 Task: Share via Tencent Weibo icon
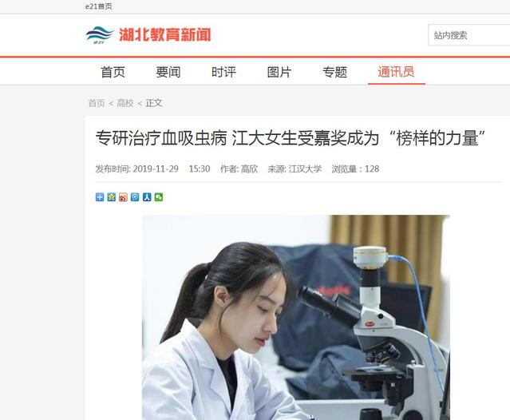pyautogui.click(x=135, y=197)
